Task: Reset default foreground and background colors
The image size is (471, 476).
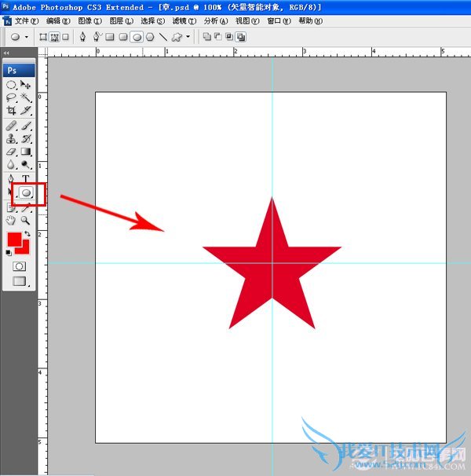Action: 9,253
